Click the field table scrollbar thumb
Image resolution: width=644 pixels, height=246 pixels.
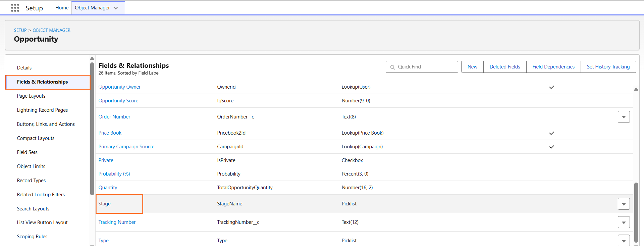click(x=636, y=212)
